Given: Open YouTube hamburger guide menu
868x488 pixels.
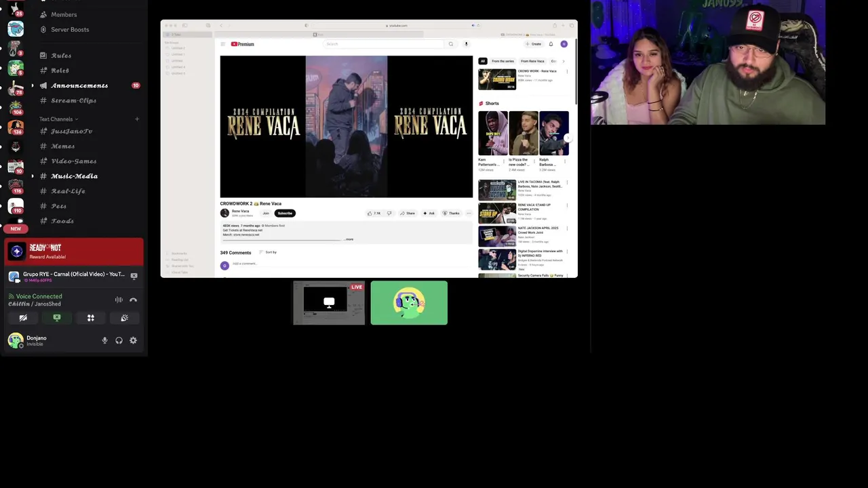Looking at the screenshot, I should (222, 44).
